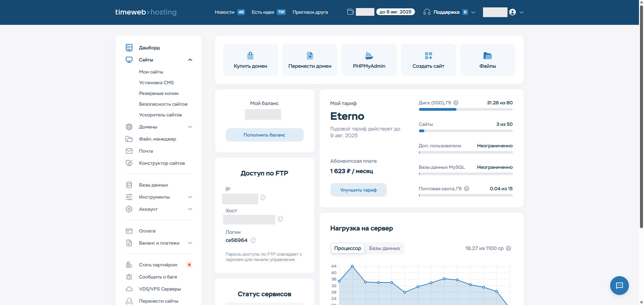Click the Купить домен tile

(x=251, y=60)
